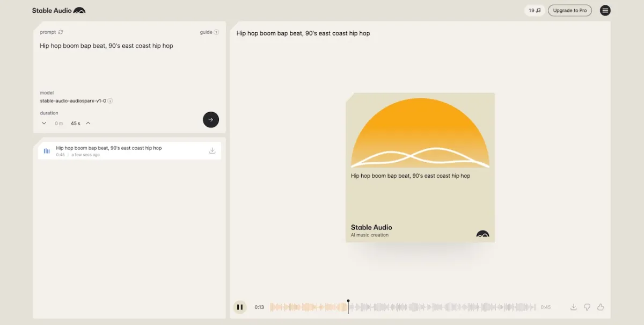
Task: Refresh prompt with the shuffle icon
Action: point(61,32)
